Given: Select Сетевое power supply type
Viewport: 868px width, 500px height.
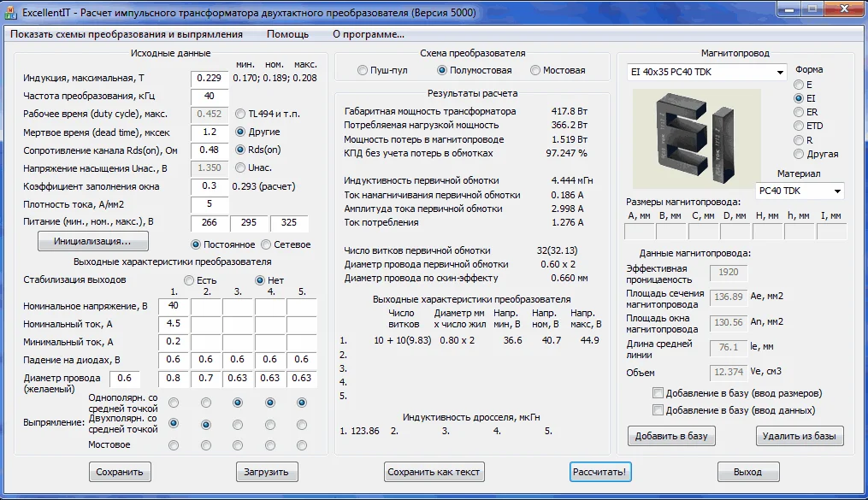Looking at the screenshot, I should pos(267,245).
